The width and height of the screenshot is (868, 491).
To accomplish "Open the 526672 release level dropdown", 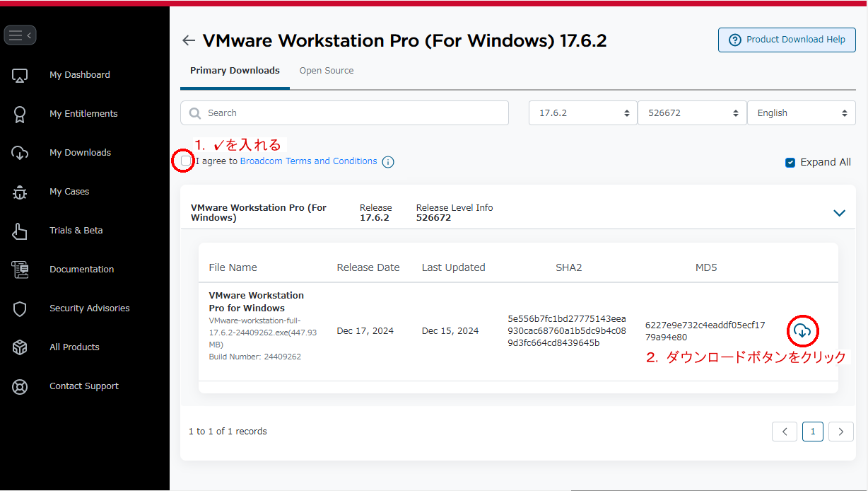I will (692, 113).
